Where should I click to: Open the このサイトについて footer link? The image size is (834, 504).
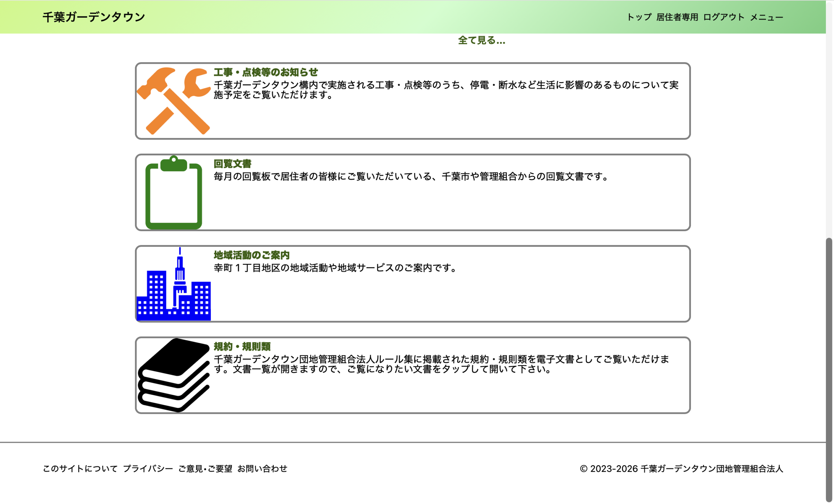(80, 469)
